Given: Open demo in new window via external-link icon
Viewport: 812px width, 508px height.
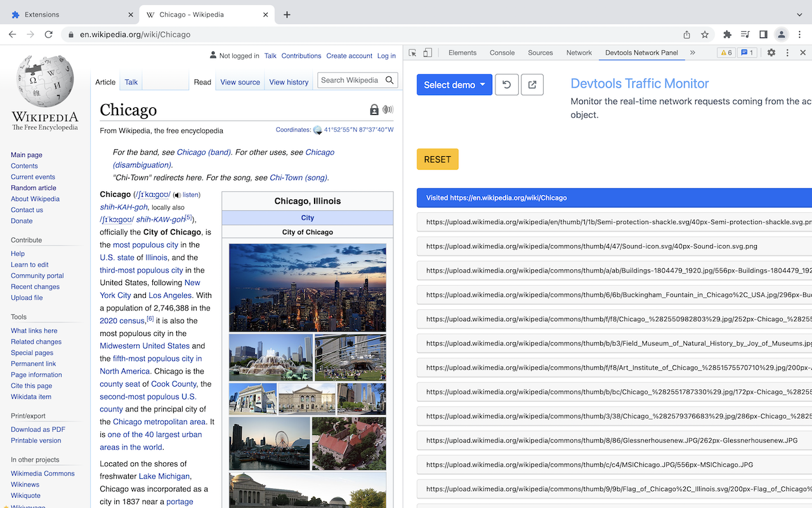Looking at the screenshot, I should coord(532,84).
